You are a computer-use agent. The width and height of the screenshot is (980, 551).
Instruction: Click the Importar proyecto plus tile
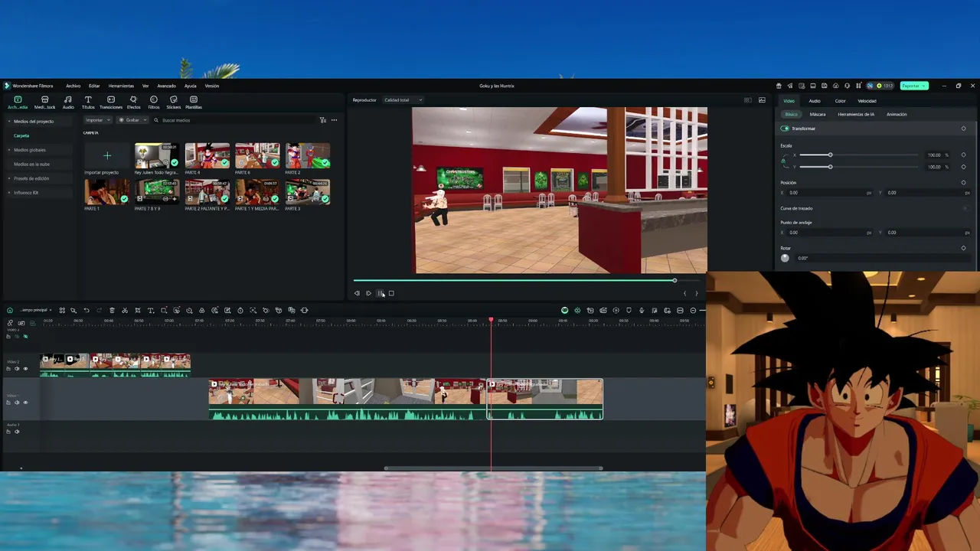pyautogui.click(x=107, y=156)
